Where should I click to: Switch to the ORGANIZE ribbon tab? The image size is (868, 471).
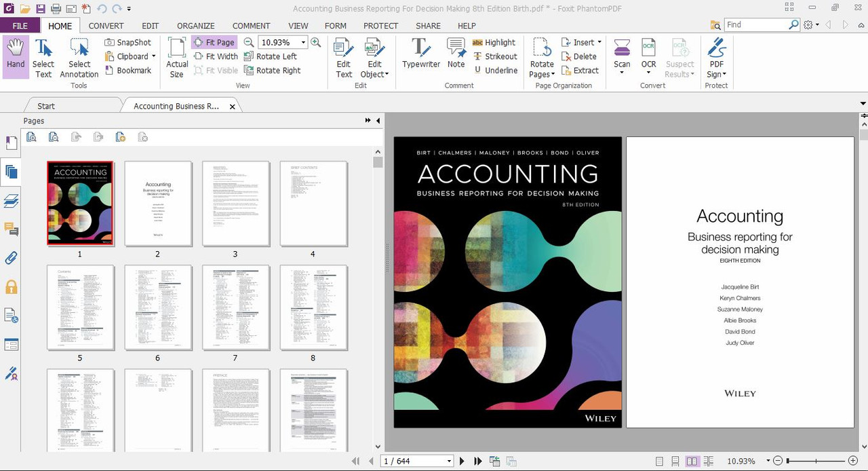coord(195,26)
